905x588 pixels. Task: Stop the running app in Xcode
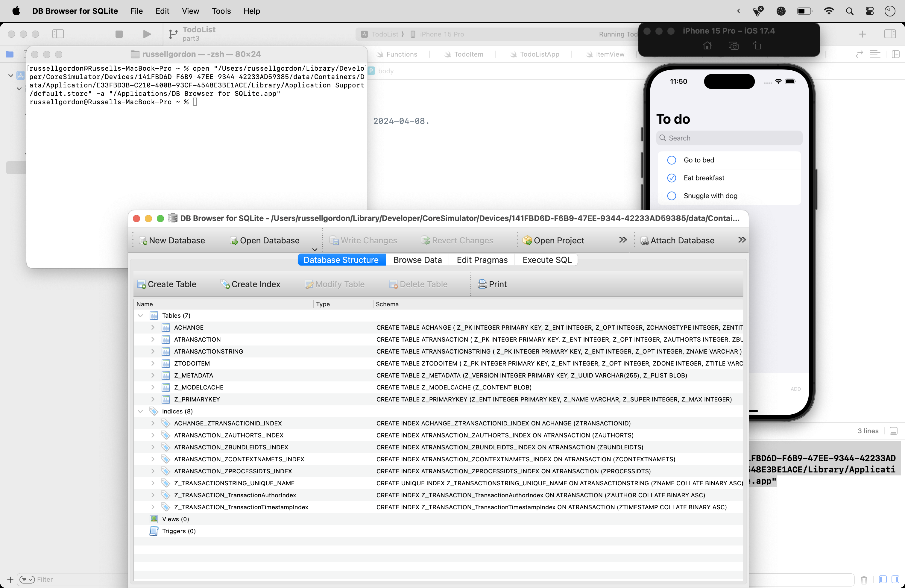[x=119, y=34]
